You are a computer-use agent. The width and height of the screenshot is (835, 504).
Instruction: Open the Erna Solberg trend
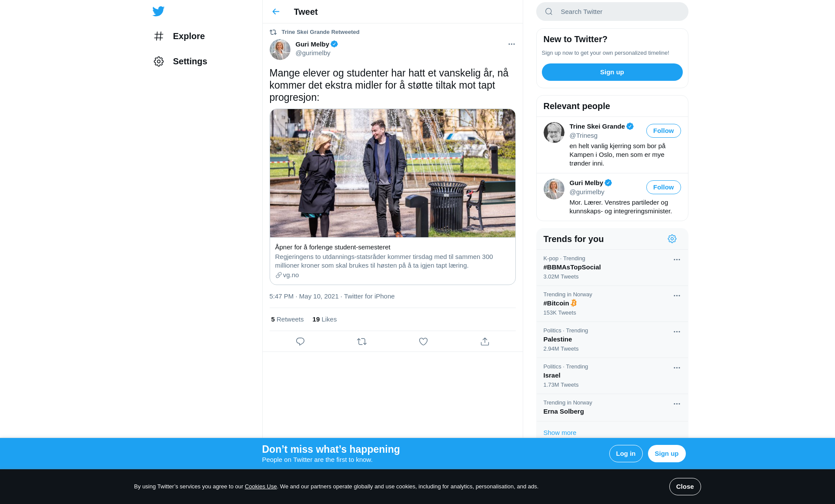[x=612, y=408]
